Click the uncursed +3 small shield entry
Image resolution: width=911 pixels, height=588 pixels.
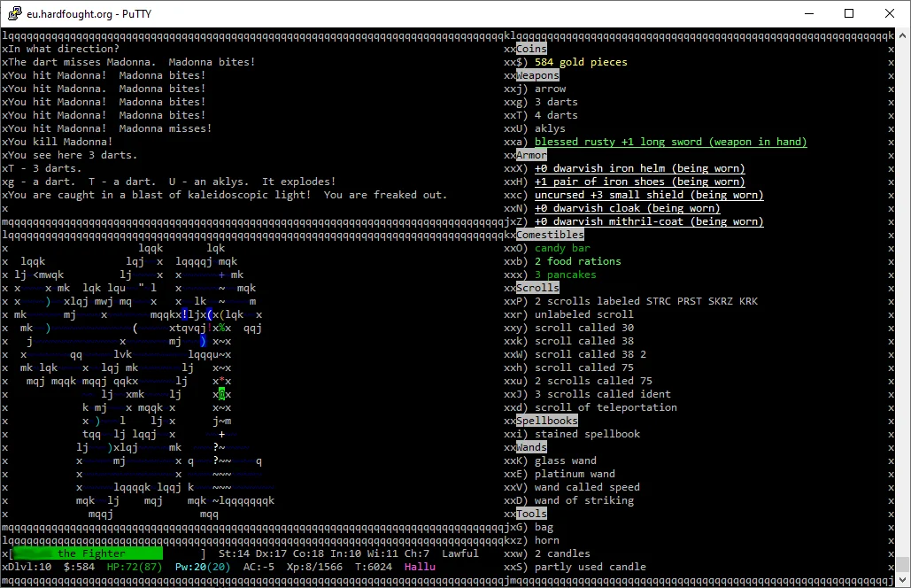649,195
